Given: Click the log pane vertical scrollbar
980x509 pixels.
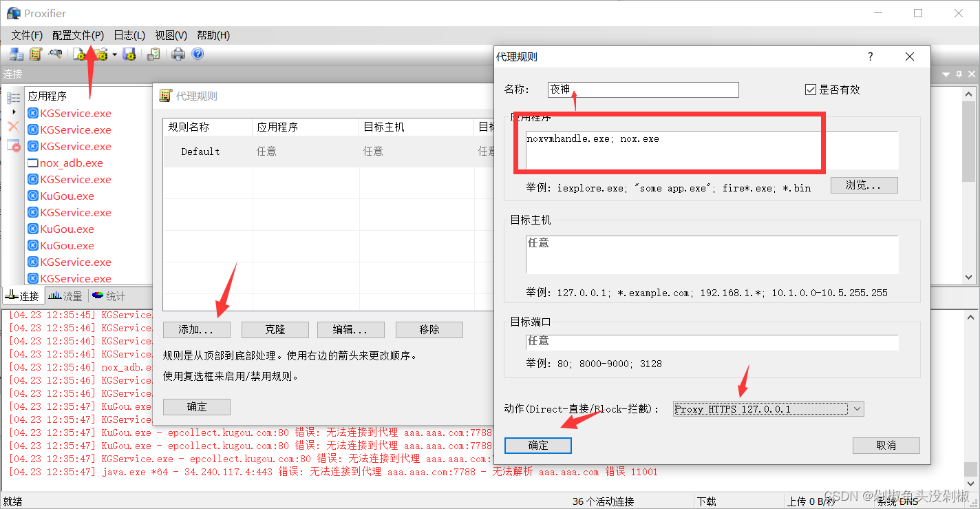Looking at the screenshot, I should point(970,399).
